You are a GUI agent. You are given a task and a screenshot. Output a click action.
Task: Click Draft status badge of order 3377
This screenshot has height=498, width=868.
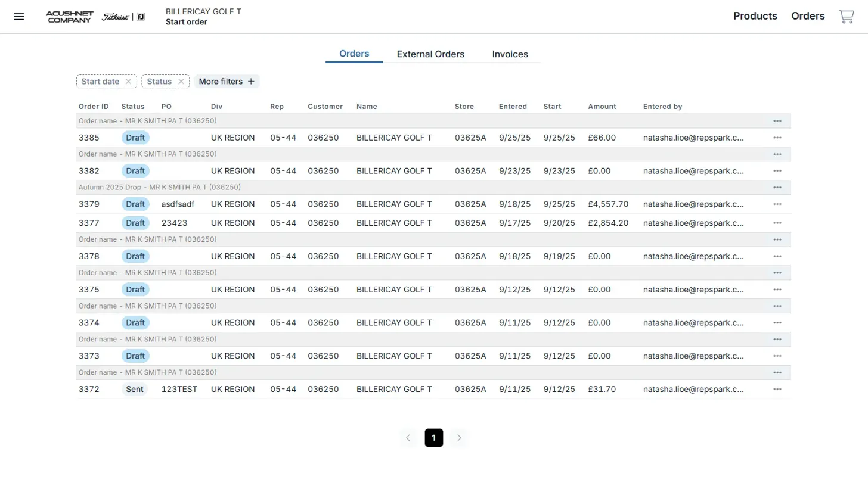pyautogui.click(x=135, y=223)
